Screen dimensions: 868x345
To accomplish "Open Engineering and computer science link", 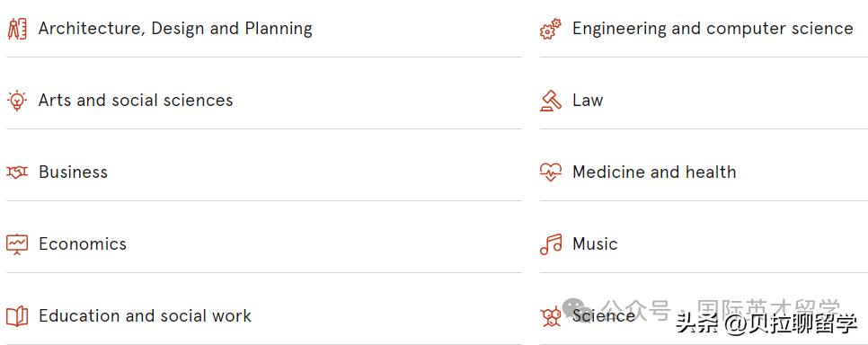I will coord(713,29).
